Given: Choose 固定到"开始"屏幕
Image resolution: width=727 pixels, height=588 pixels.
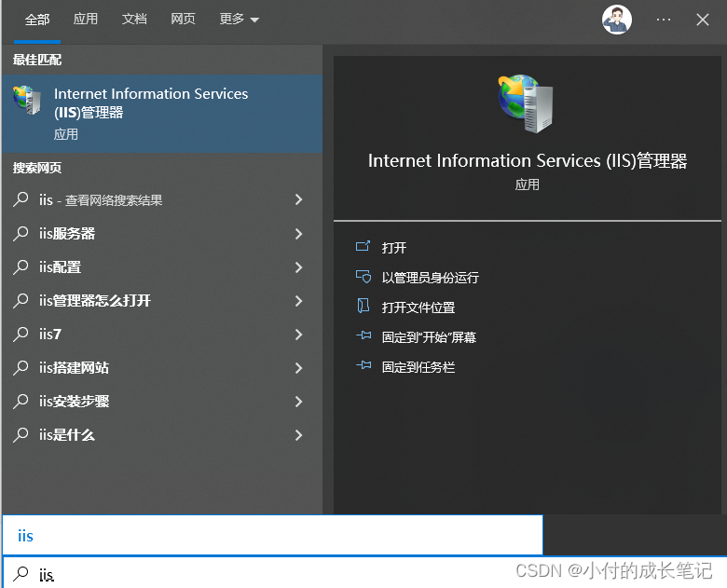Looking at the screenshot, I should pyautogui.click(x=429, y=337).
